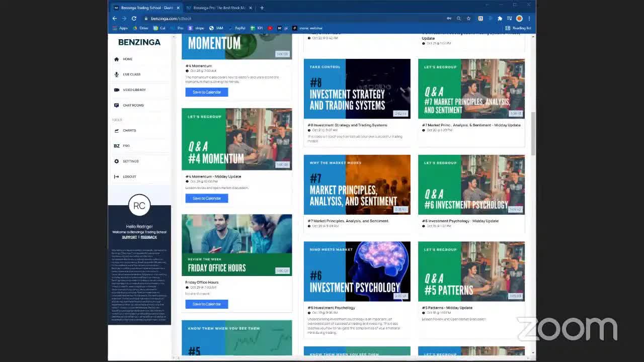
Task: Open the Reading list
Action: pos(518,28)
